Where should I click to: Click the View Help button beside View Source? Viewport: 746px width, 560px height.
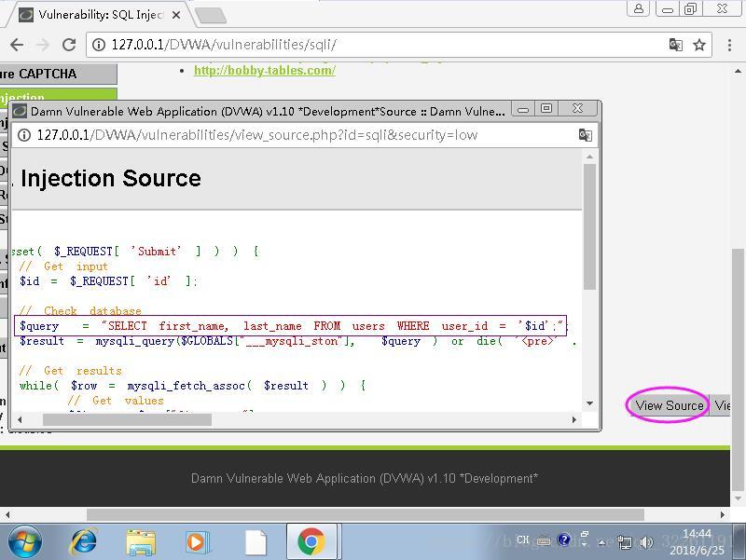click(720, 405)
